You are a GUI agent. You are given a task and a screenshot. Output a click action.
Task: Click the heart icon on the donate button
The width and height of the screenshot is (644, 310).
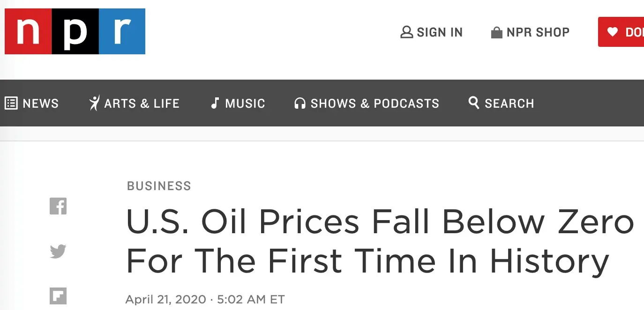pyautogui.click(x=613, y=32)
